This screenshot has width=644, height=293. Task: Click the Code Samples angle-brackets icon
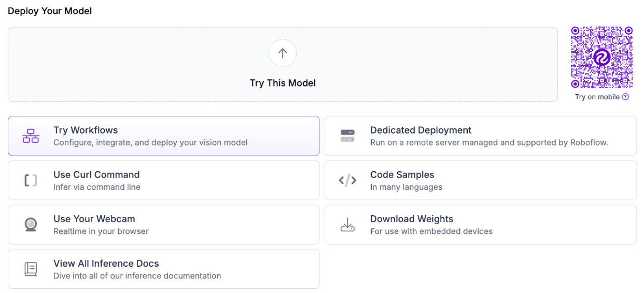[x=347, y=180]
